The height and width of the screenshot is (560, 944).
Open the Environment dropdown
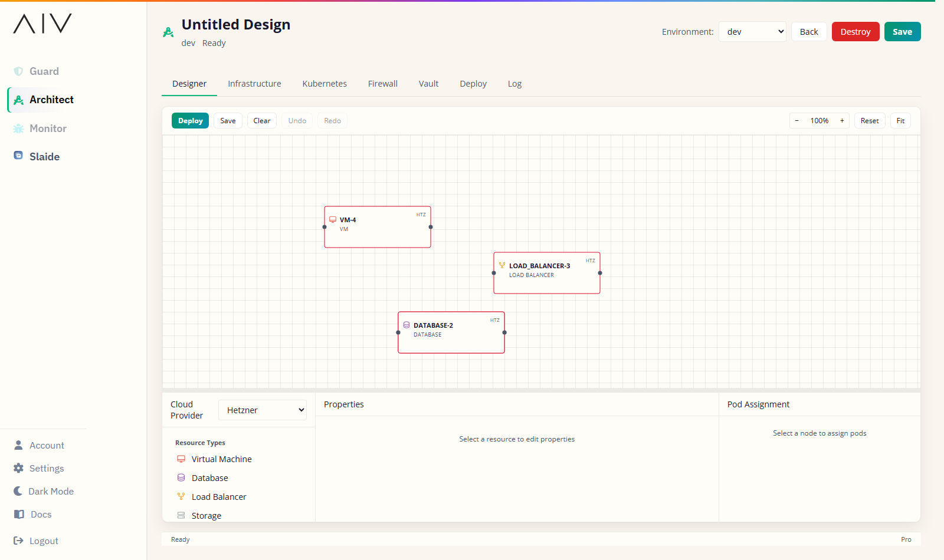[752, 32]
